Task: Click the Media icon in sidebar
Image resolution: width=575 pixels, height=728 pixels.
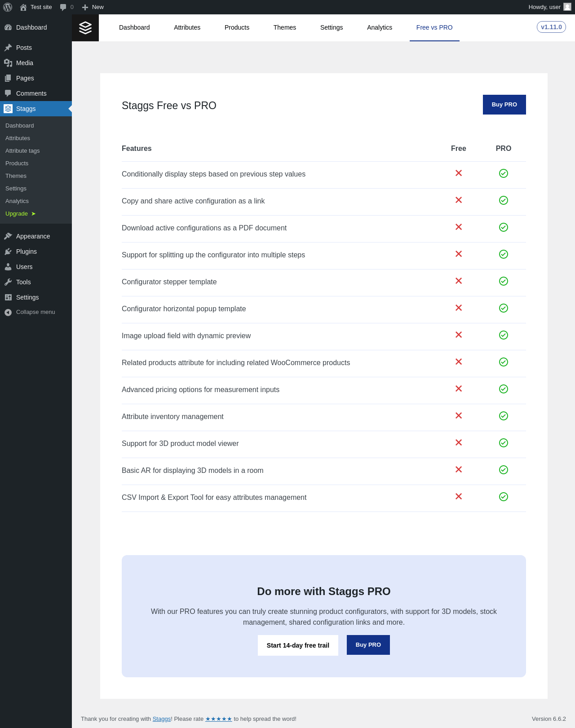Action: (8, 63)
